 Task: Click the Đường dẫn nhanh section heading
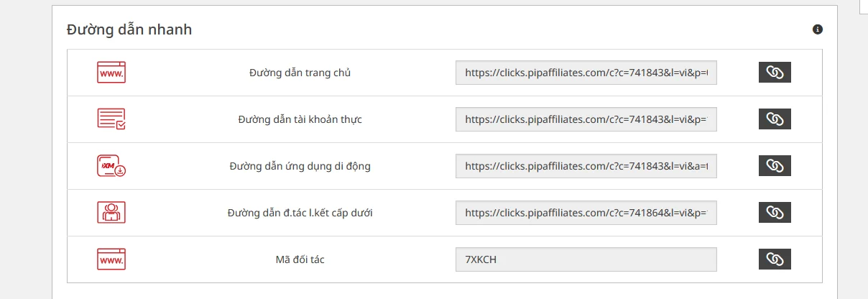tap(129, 30)
